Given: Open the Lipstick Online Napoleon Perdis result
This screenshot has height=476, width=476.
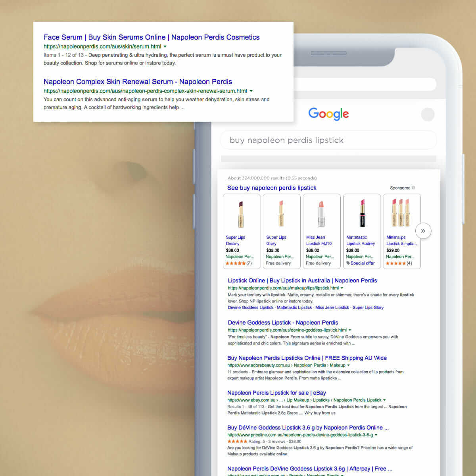Looking at the screenshot, I should pos(302,280).
